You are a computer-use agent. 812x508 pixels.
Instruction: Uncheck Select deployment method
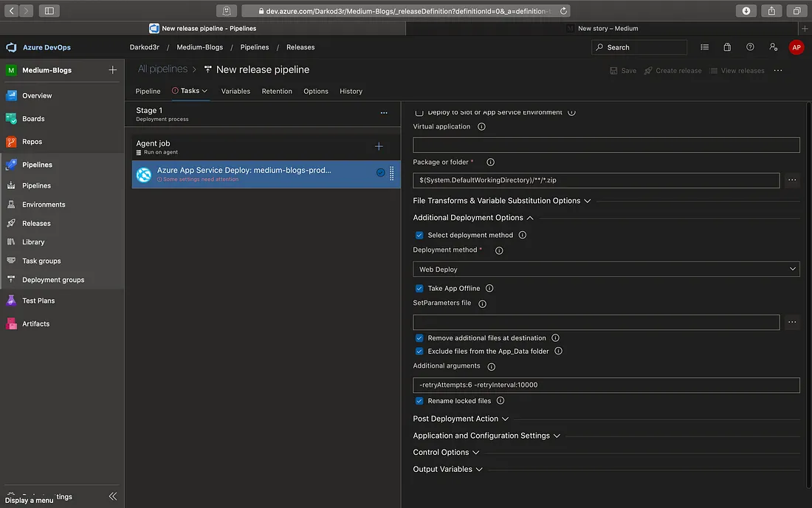point(419,235)
